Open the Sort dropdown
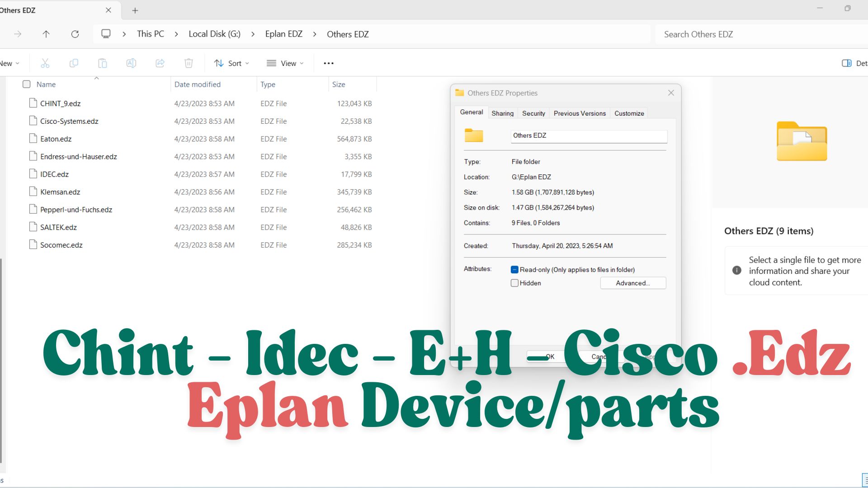 pos(231,63)
